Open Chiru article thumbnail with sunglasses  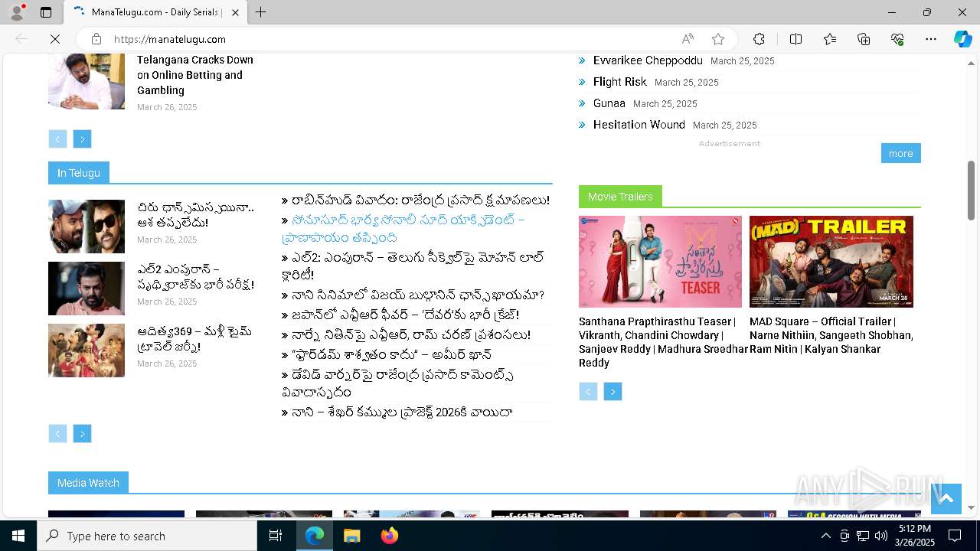87,227
